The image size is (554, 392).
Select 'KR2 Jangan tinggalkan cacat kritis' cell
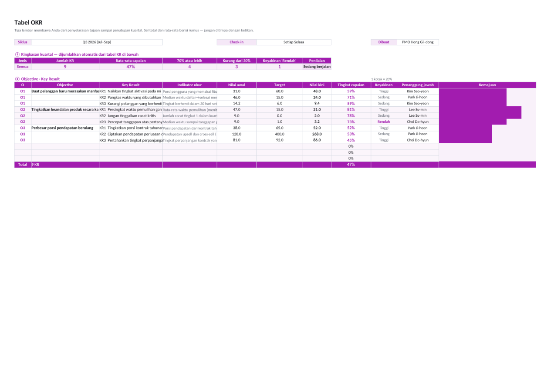coord(131,115)
